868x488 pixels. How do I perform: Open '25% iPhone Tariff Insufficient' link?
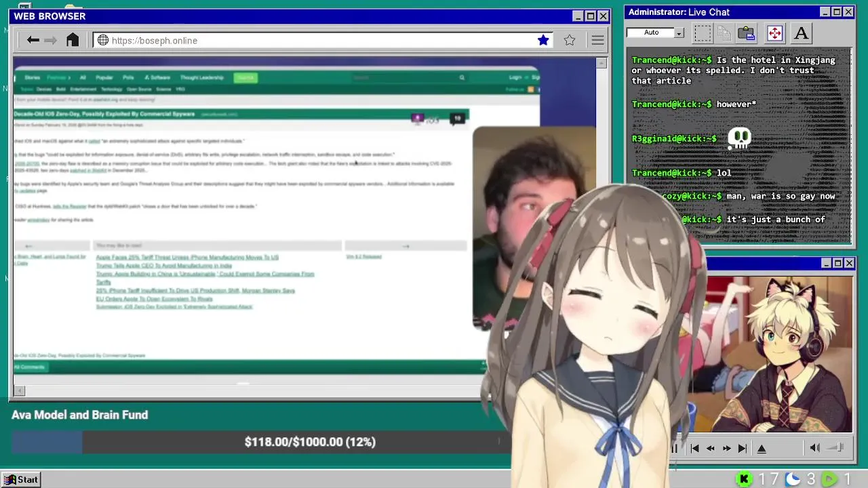coord(195,291)
